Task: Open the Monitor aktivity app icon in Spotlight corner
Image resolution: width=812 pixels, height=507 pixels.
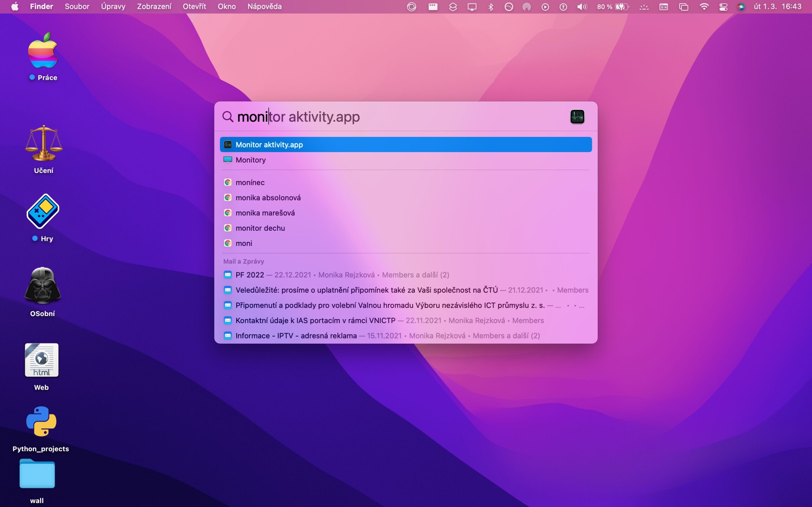Action: click(577, 116)
